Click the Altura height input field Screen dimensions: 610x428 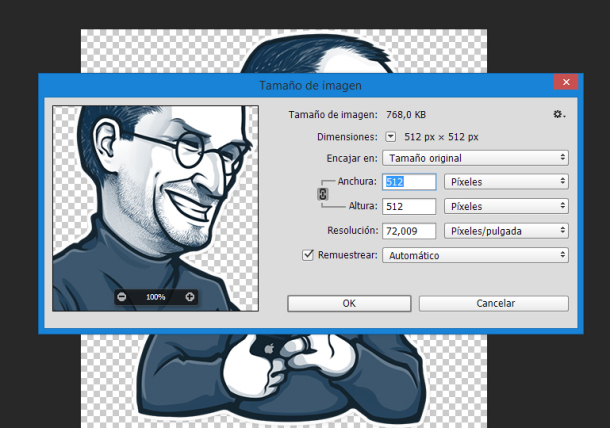point(409,206)
